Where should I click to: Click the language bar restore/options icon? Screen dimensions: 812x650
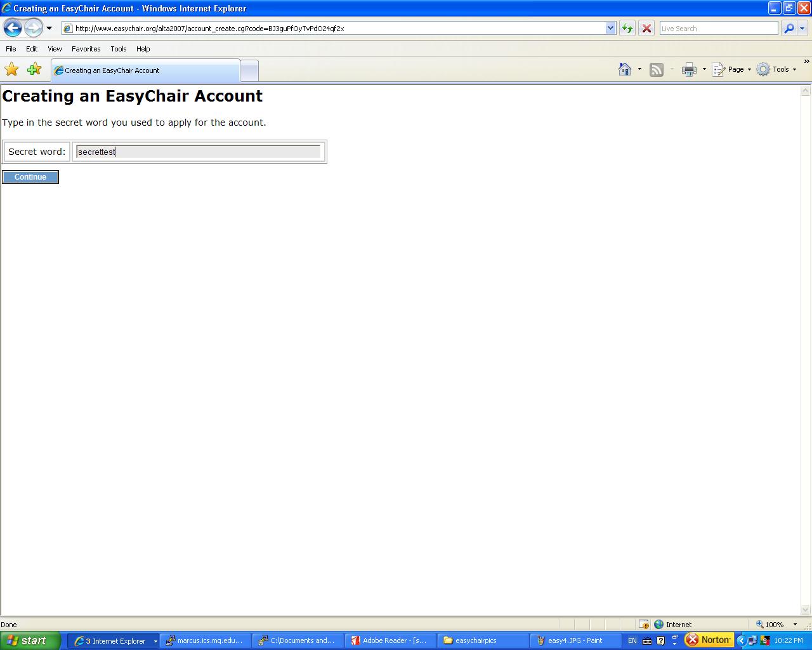(675, 637)
